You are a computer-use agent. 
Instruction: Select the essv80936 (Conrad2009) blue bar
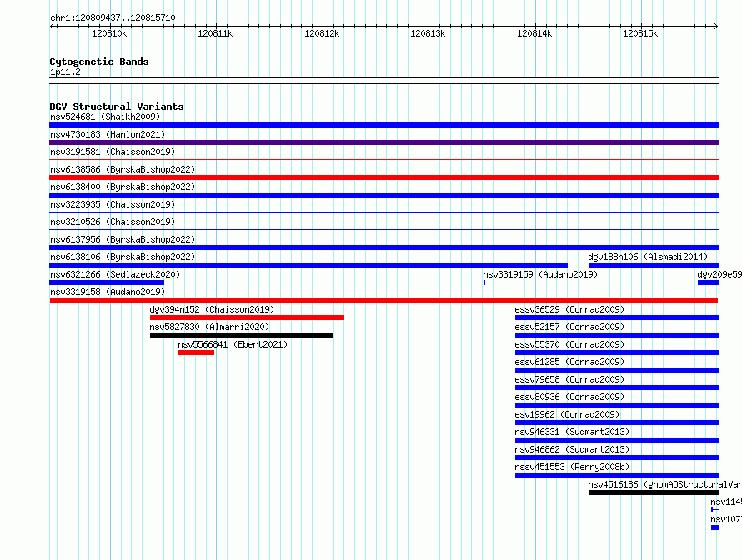coord(617,405)
